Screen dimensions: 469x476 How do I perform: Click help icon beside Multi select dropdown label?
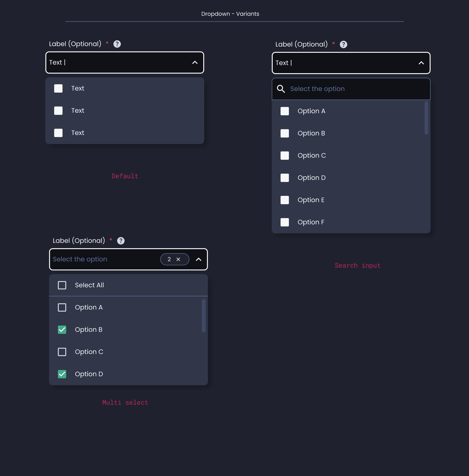(121, 241)
